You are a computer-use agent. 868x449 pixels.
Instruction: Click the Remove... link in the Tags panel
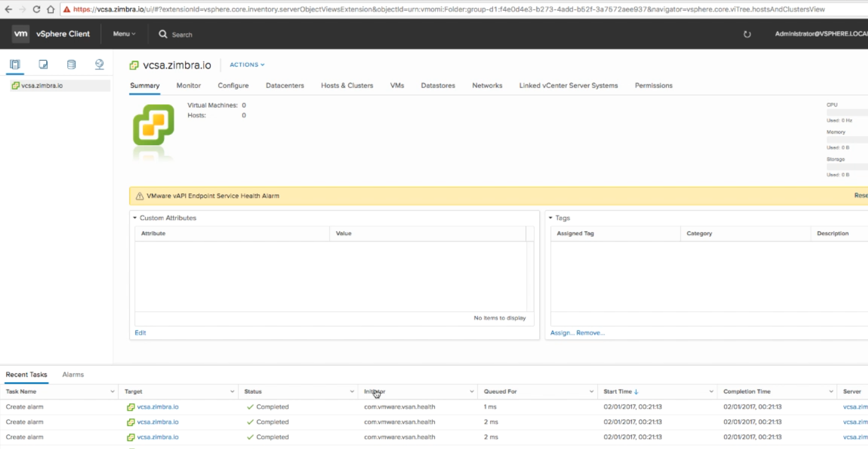pos(591,333)
